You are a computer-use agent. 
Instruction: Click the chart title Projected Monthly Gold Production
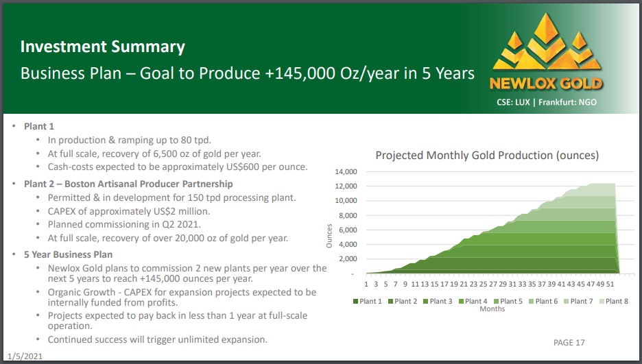tap(487, 156)
